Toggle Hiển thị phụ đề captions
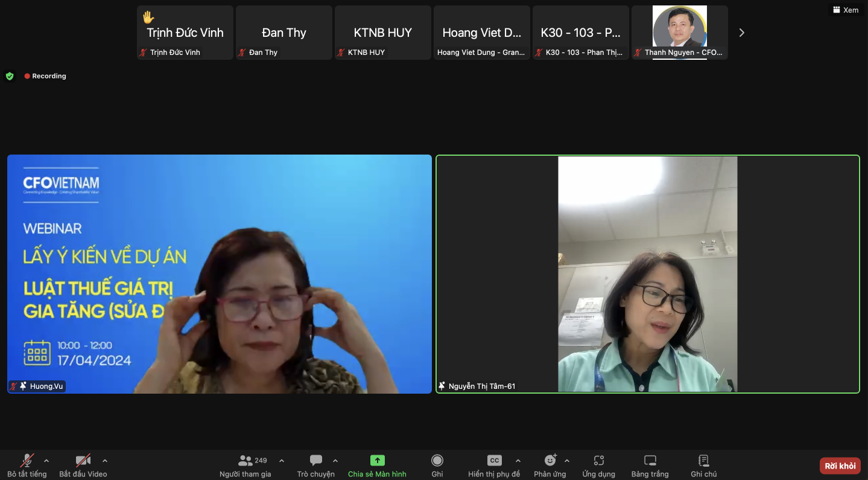The width and height of the screenshot is (868, 480). tap(494, 461)
